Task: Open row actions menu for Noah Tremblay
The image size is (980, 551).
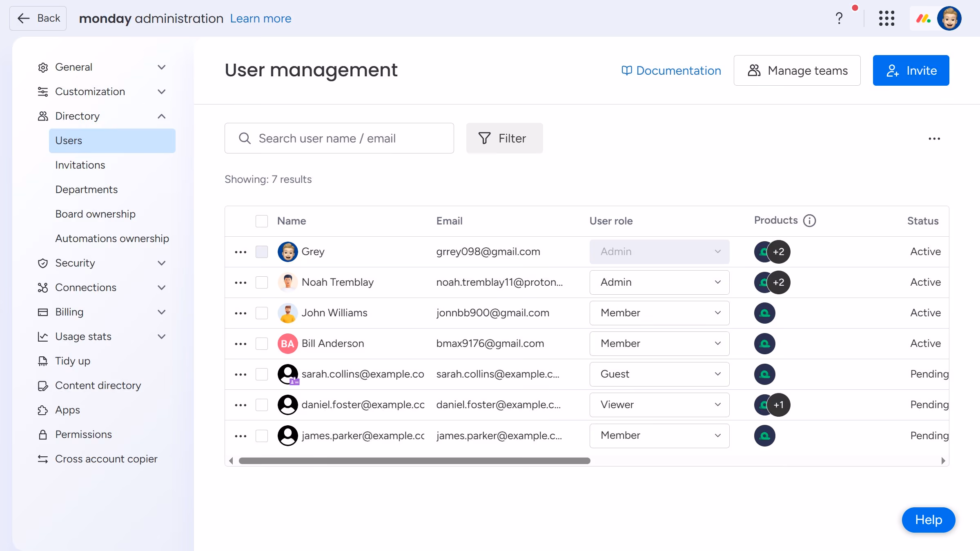Action: click(x=241, y=283)
